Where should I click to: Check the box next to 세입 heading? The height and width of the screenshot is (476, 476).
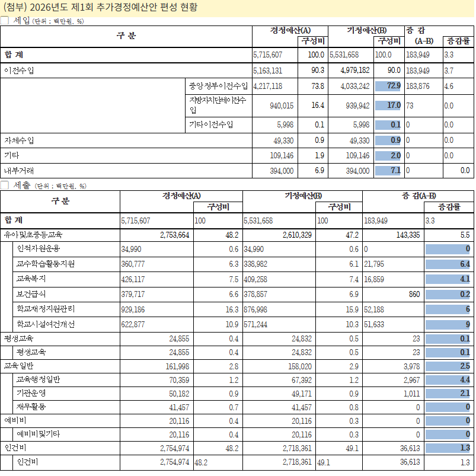point(5,20)
